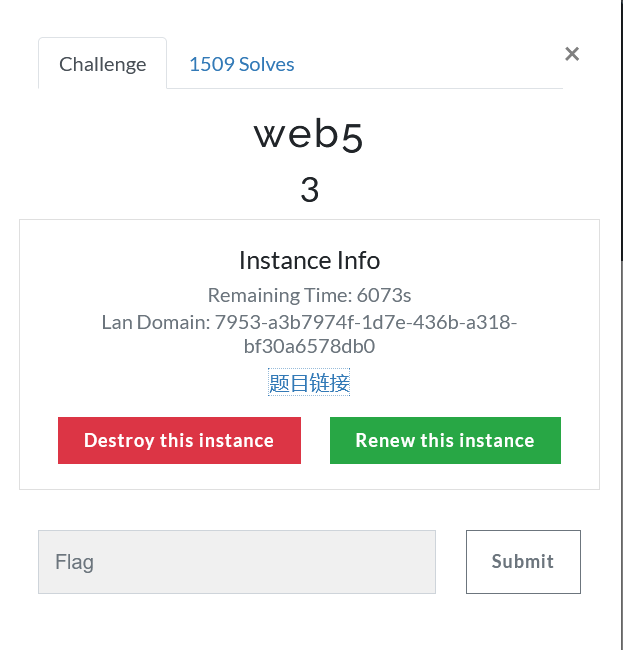Click the challenge point value 3

point(309,189)
